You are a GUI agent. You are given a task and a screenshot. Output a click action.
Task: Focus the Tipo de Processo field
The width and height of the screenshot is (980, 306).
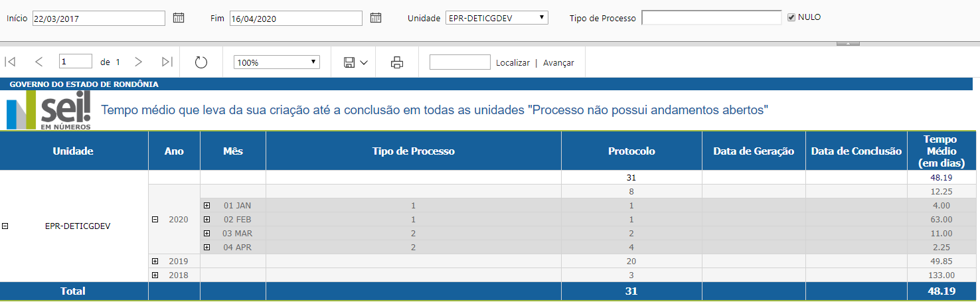(x=711, y=18)
